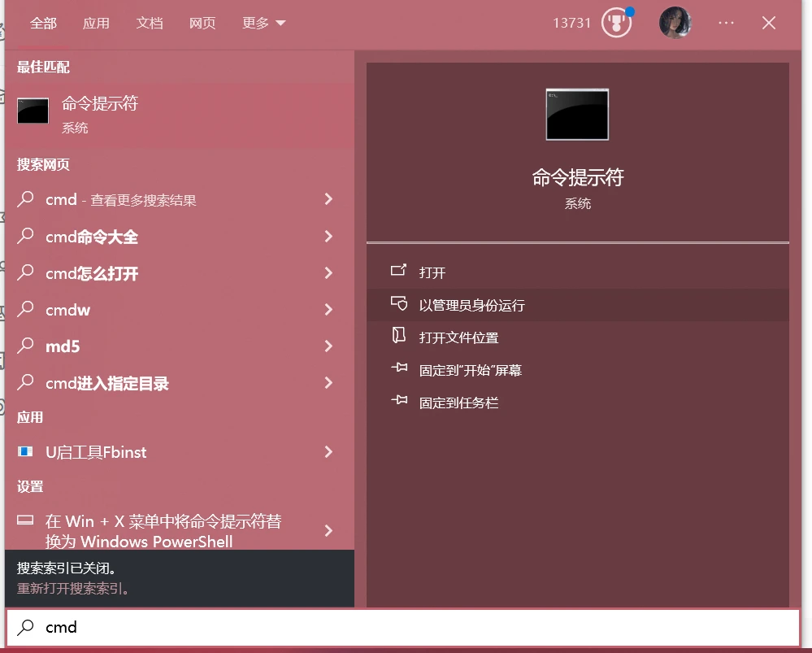This screenshot has width=812, height=653.
Task: Expand the 'cmd进入指定目录' chevron arrow
Action: tap(328, 383)
